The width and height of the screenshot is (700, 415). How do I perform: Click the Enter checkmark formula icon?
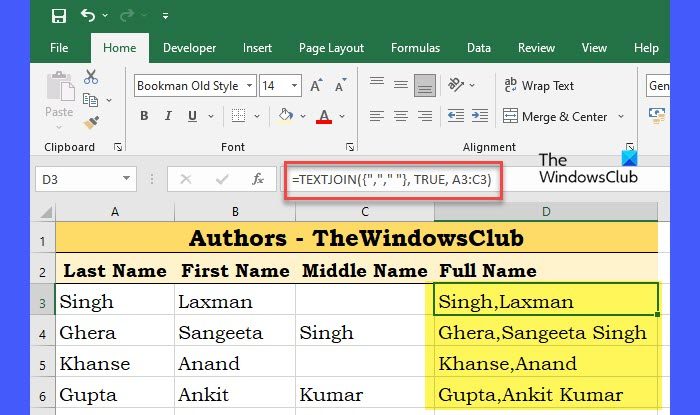pos(222,179)
